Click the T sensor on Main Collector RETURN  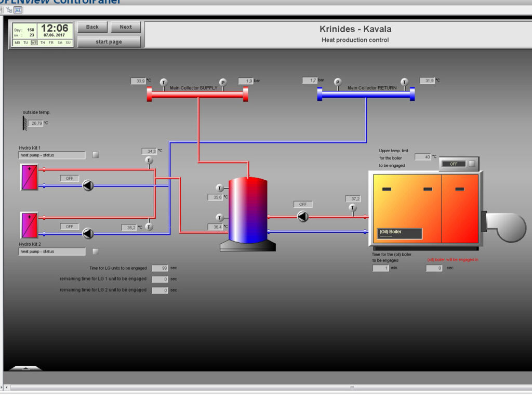tap(404, 82)
